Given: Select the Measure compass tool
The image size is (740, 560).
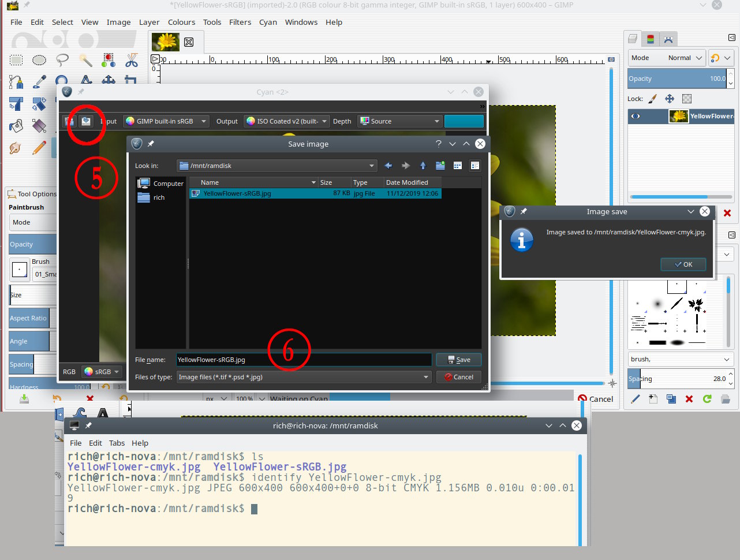Looking at the screenshot, I should tap(85, 80).
